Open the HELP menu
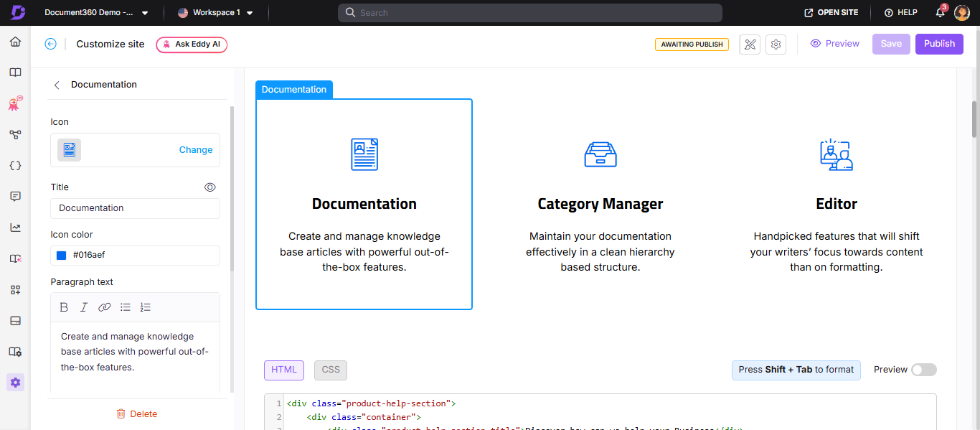Screen dimensions: 980x430 pyautogui.click(x=901, y=13)
